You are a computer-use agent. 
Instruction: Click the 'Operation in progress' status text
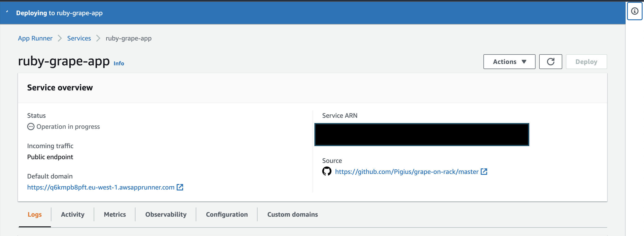[x=68, y=127]
